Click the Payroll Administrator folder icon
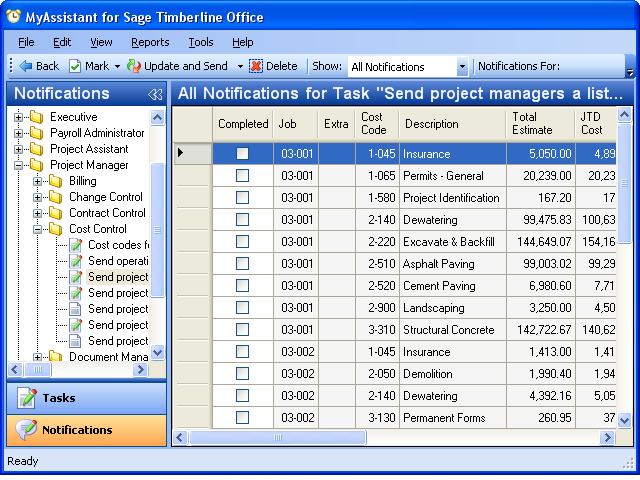 pos(37,133)
